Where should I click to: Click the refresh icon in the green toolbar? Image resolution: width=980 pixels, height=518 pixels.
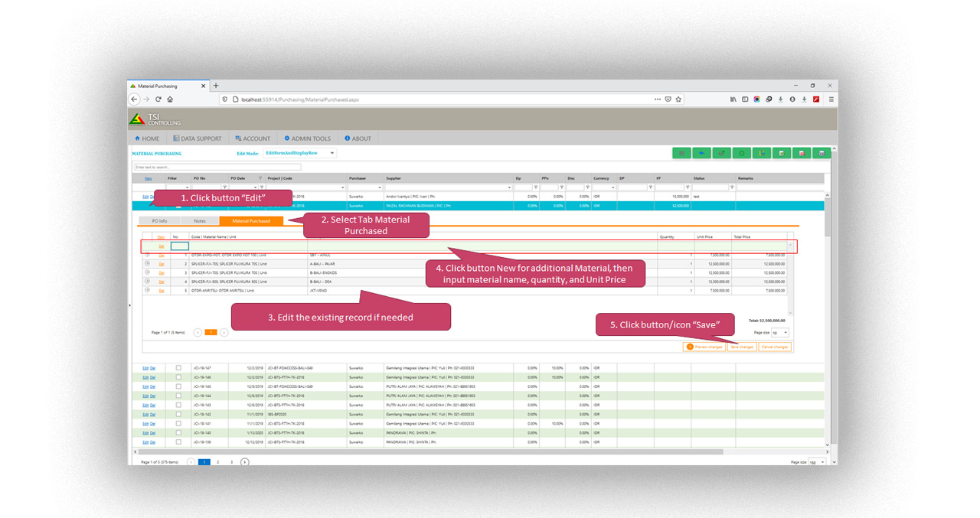click(720, 153)
